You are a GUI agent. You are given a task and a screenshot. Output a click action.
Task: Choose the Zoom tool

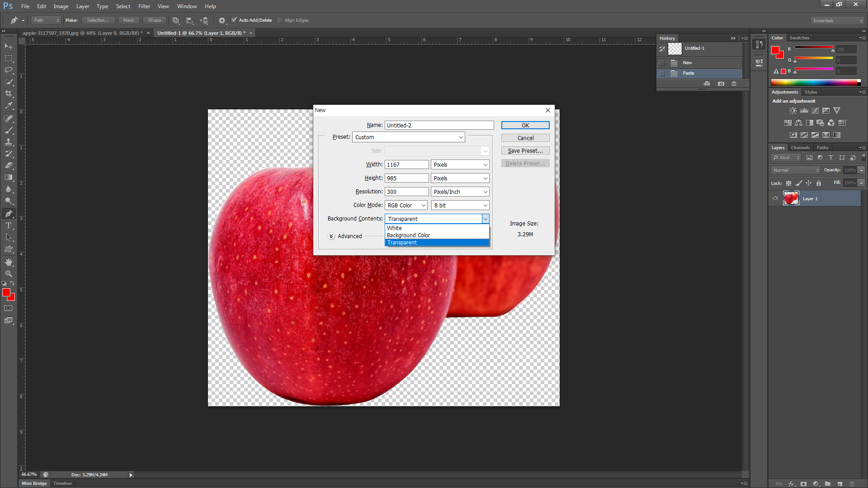point(9,274)
